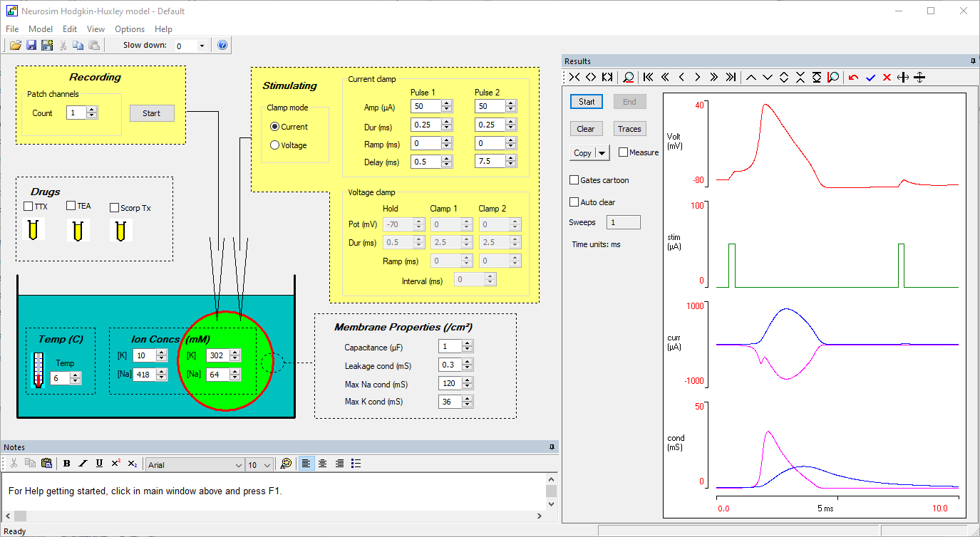
Task: Open the Copy button dropdown arrow
Action: pos(603,153)
